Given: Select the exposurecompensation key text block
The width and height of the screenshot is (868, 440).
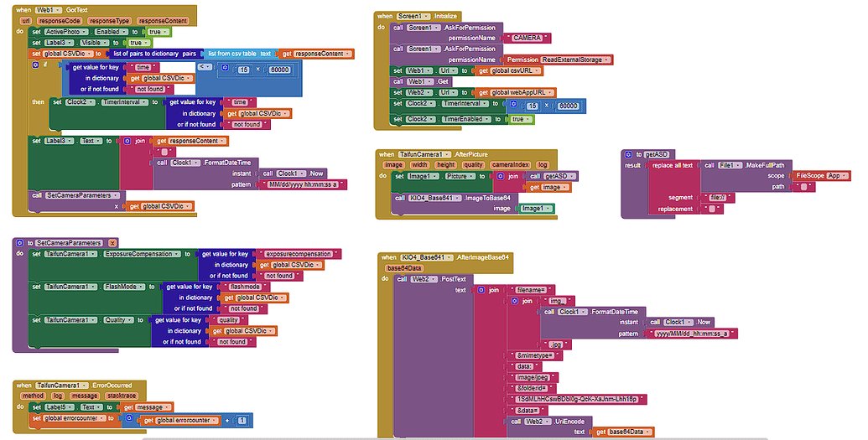Looking at the screenshot, I should click(299, 253).
